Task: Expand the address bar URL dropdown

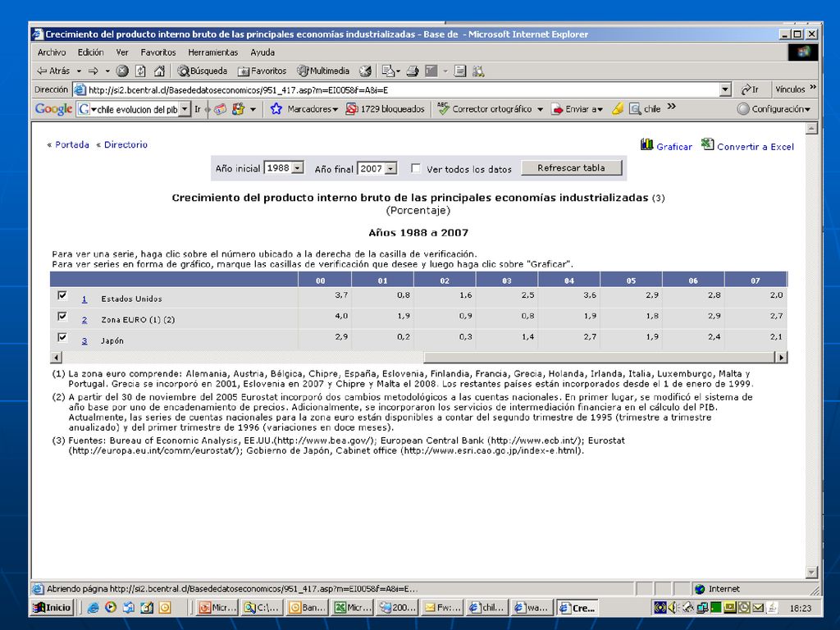Action: coord(725,89)
